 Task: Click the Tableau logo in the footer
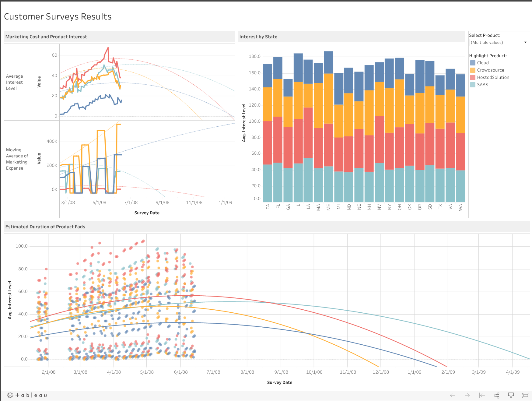pyautogui.click(x=27, y=395)
